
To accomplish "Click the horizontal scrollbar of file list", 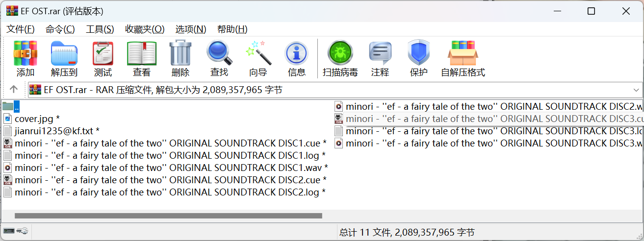I will (x=168, y=216).
